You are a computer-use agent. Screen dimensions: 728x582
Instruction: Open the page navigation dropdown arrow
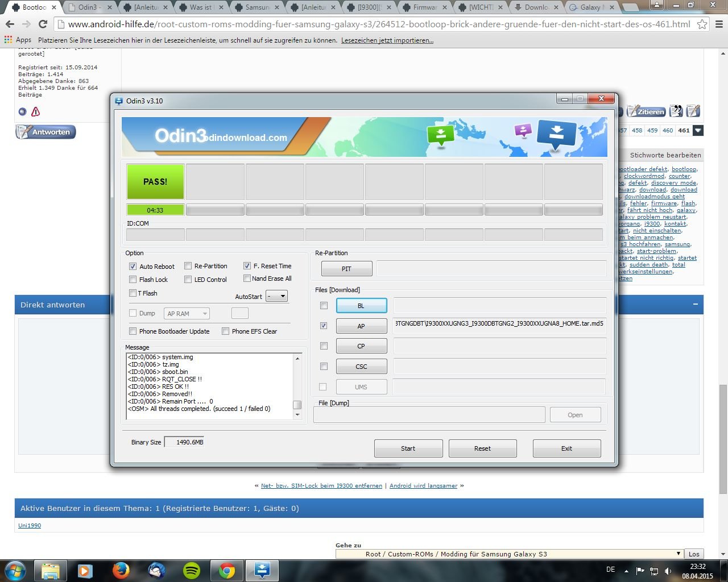point(698,130)
